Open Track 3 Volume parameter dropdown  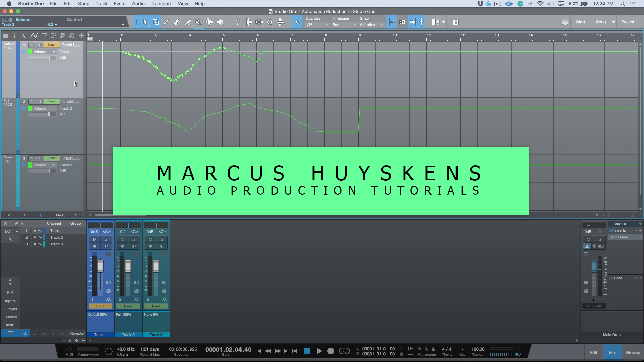click(44, 165)
